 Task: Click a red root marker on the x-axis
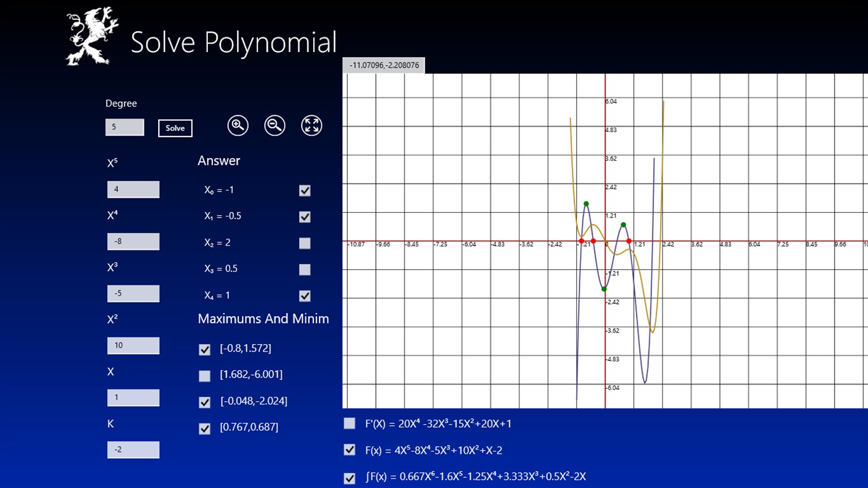point(581,240)
